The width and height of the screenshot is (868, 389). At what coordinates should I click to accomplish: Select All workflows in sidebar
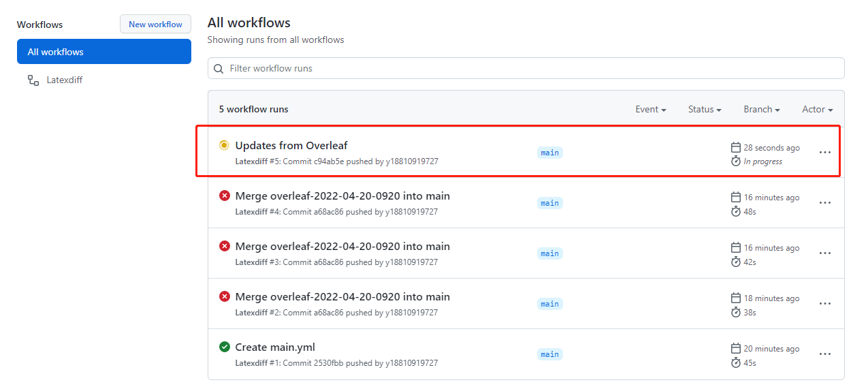(104, 52)
